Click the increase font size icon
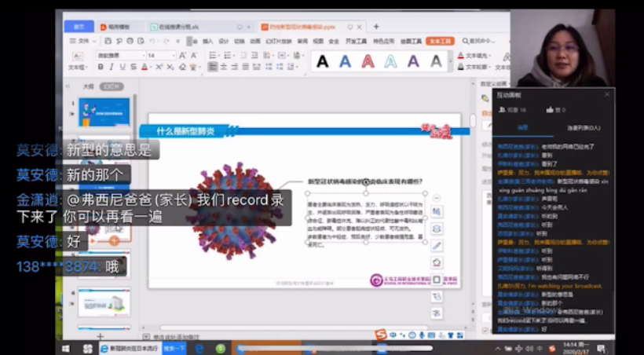The width and height of the screenshot is (644, 355). pyautogui.click(x=182, y=56)
